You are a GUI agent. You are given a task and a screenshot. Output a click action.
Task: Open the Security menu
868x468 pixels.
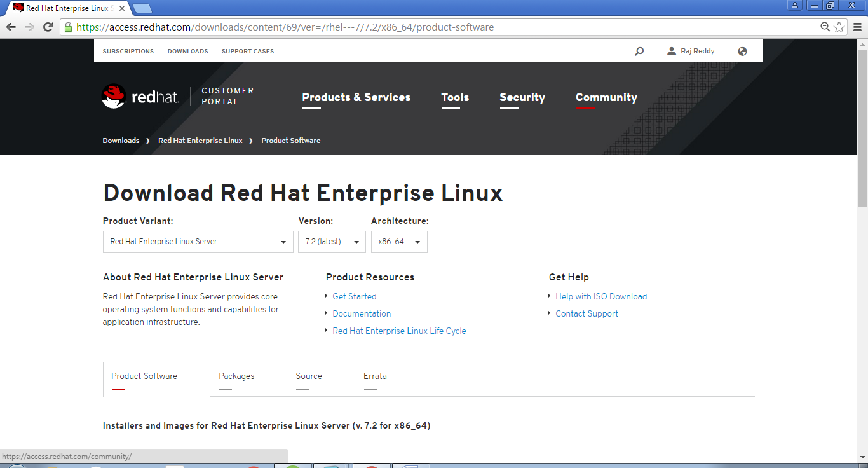(522, 98)
